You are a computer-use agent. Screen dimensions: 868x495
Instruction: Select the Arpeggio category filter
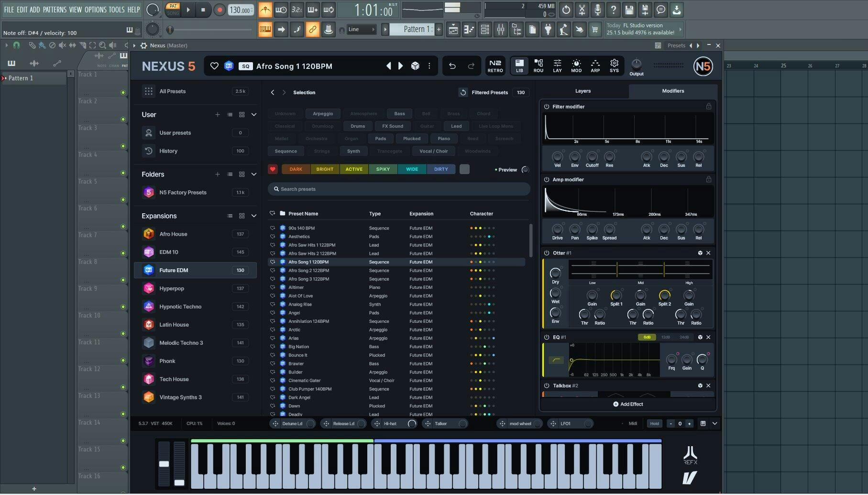point(323,114)
